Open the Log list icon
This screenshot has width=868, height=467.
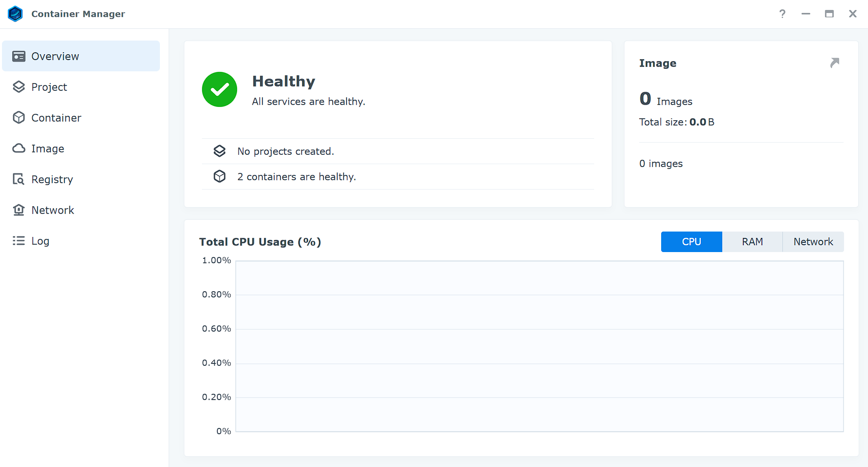pos(18,240)
